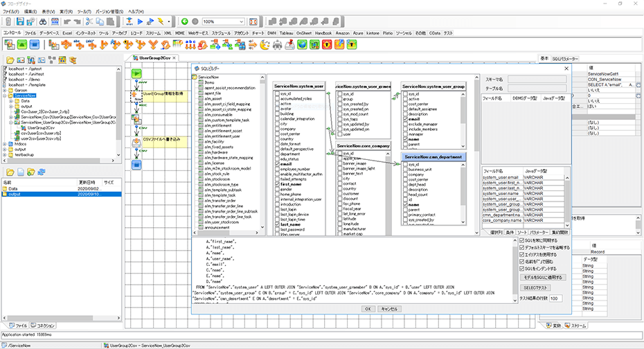
Task: Click the 'モデルをSQLに適用する' button
Action: 543,278
